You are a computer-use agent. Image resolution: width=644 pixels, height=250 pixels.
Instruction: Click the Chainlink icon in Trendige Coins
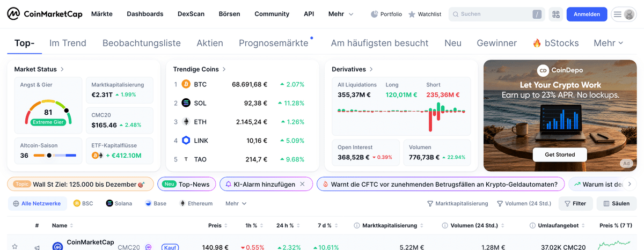tap(186, 141)
